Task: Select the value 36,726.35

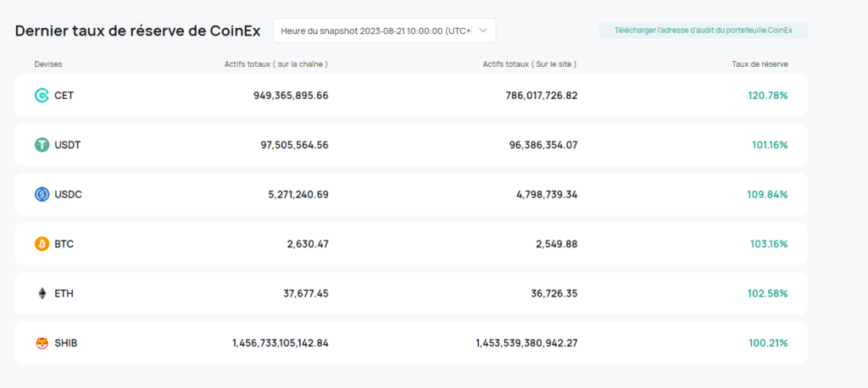Action: [554, 293]
